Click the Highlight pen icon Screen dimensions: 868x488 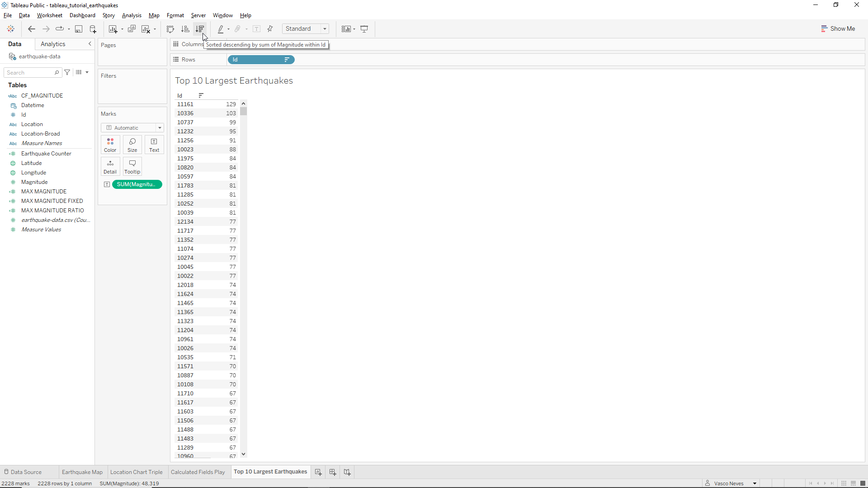click(221, 29)
